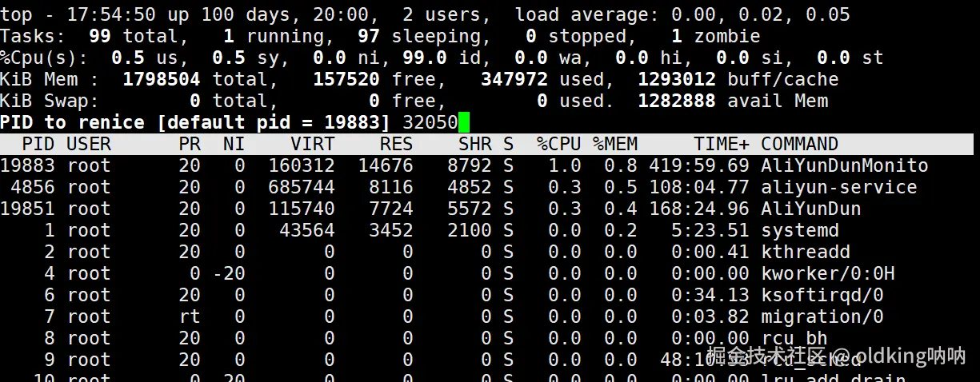980x382 pixels.
Task: Click the 1798504 total memory value
Action: pos(162,79)
